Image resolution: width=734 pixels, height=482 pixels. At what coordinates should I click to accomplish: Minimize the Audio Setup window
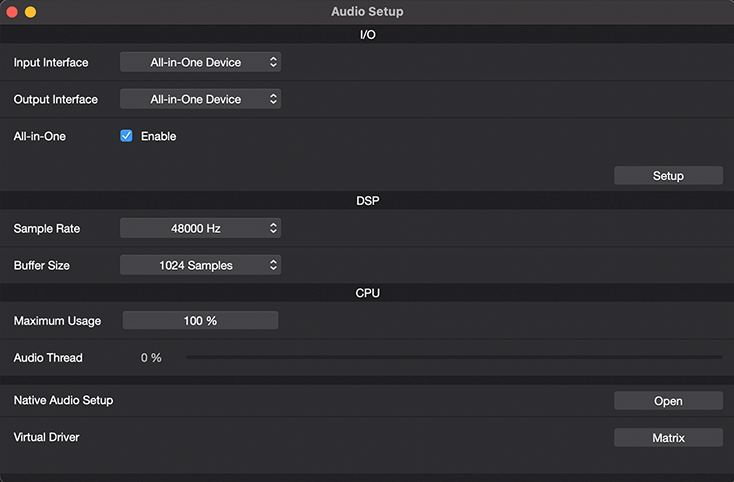click(30, 12)
